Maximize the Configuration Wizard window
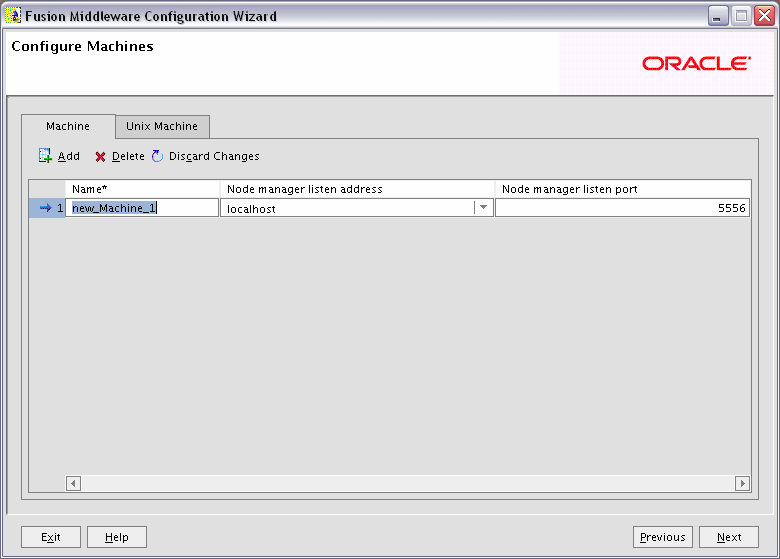 pos(741,16)
